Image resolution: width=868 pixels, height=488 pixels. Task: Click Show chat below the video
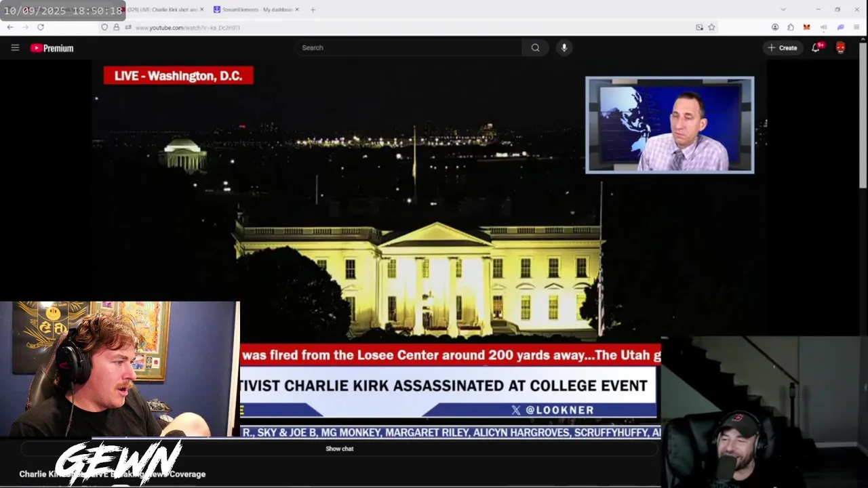pos(340,449)
